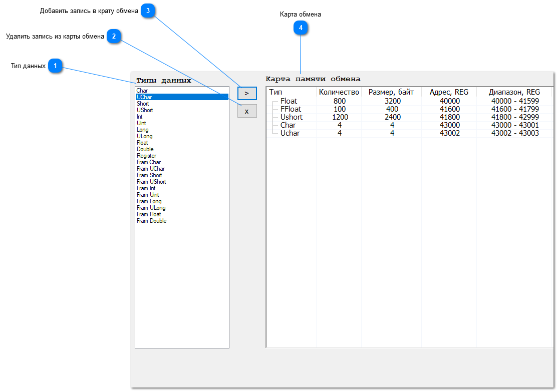
Task: Select 'ULong' in data types list
Action: click(x=182, y=136)
